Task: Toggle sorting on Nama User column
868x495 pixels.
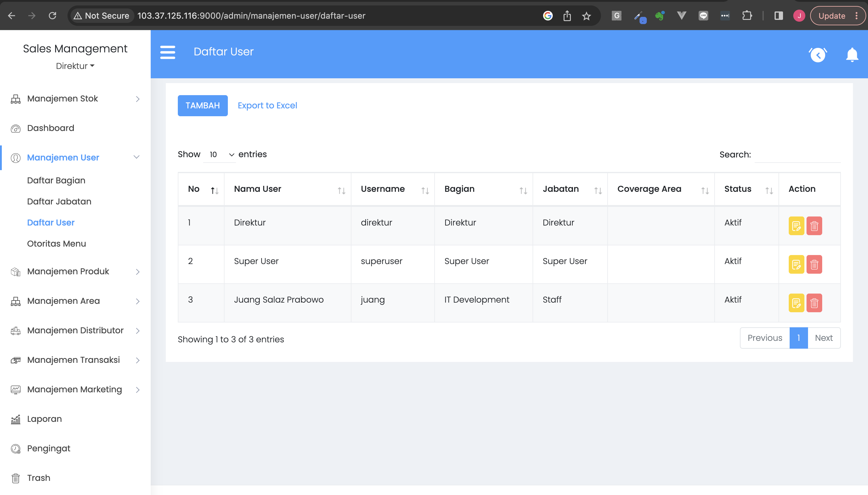Action: [341, 190]
